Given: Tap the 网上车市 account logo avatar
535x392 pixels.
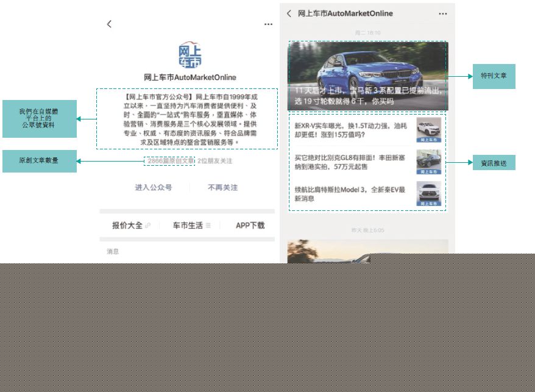Looking at the screenshot, I should [x=190, y=55].
